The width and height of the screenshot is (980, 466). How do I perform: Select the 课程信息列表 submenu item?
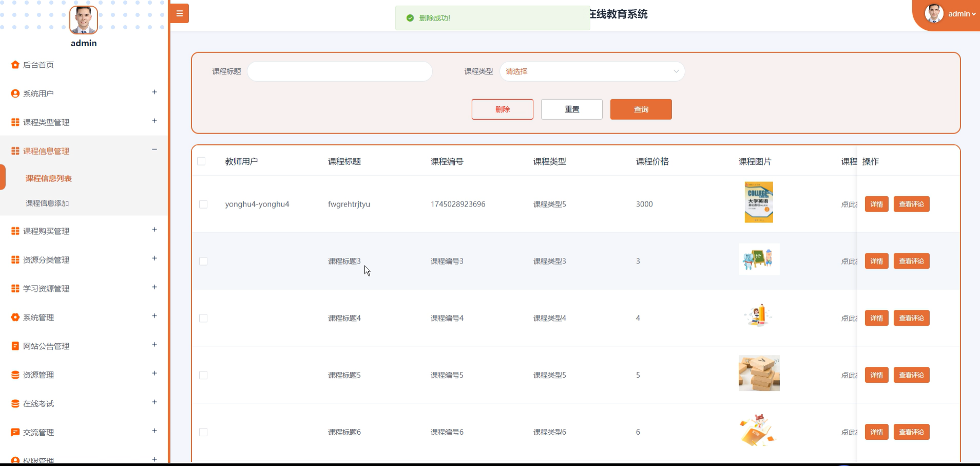pos(49,178)
